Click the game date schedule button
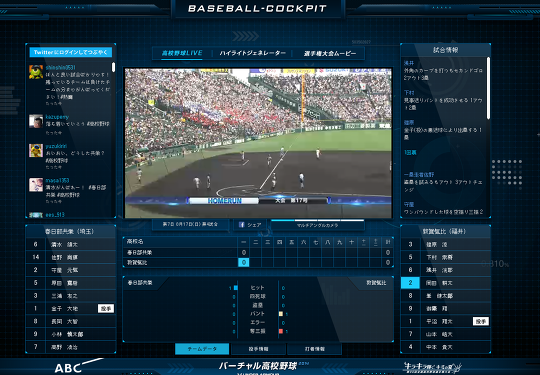The height and width of the screenshot is (375, 540). [190, 224]
